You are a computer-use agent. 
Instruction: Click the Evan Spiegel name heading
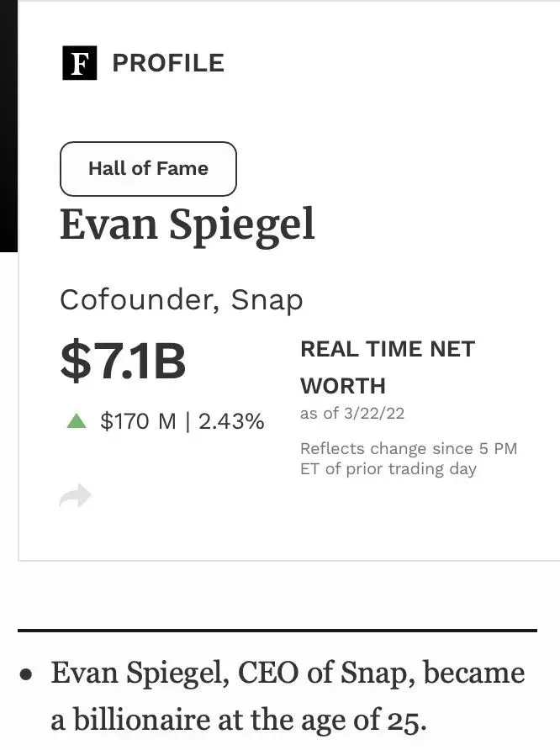[188, 224]
